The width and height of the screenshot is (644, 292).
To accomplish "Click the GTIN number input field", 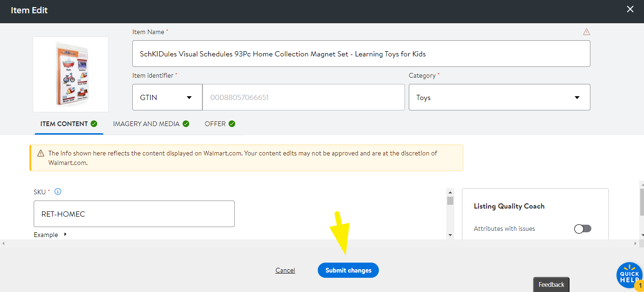I will click(304, 97).
